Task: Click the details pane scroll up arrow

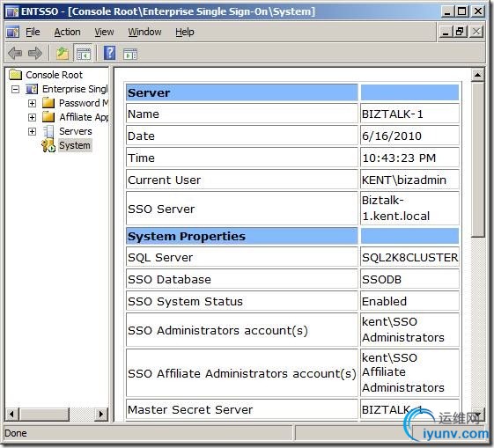Action: pyautogui.click(x=477, y=75)
